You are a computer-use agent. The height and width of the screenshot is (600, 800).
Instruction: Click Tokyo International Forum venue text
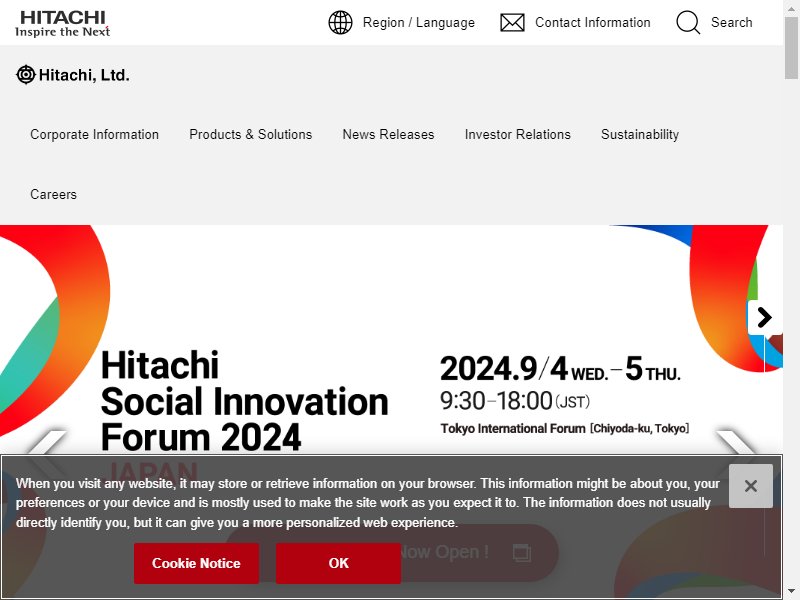[565, 428]
